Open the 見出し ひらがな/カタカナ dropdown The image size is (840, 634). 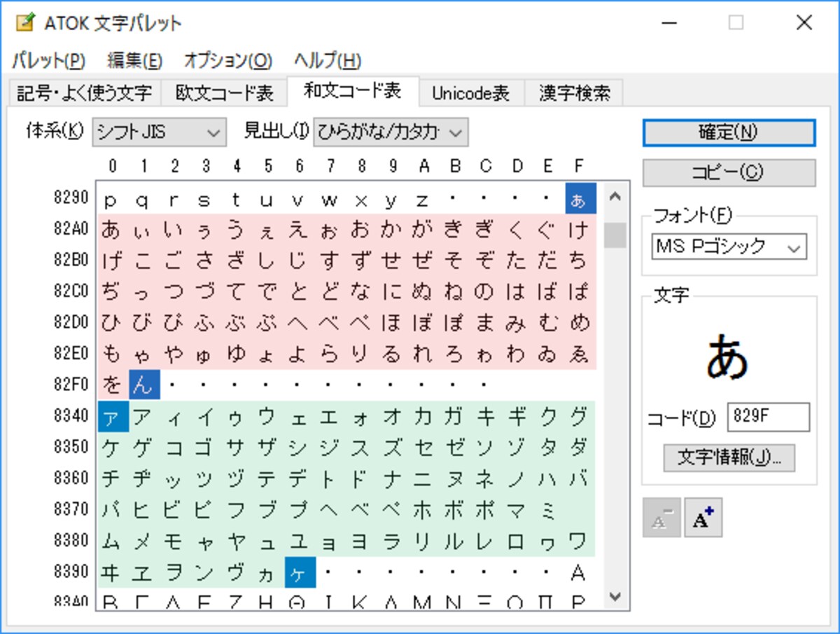point(390,132)
